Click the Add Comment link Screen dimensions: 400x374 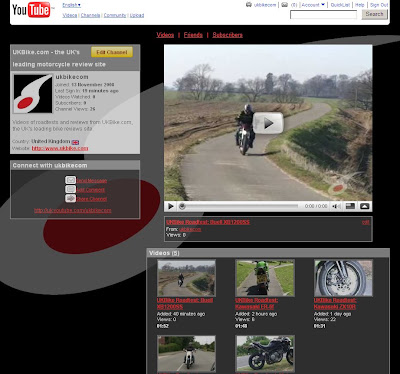[x=91, y=190]
